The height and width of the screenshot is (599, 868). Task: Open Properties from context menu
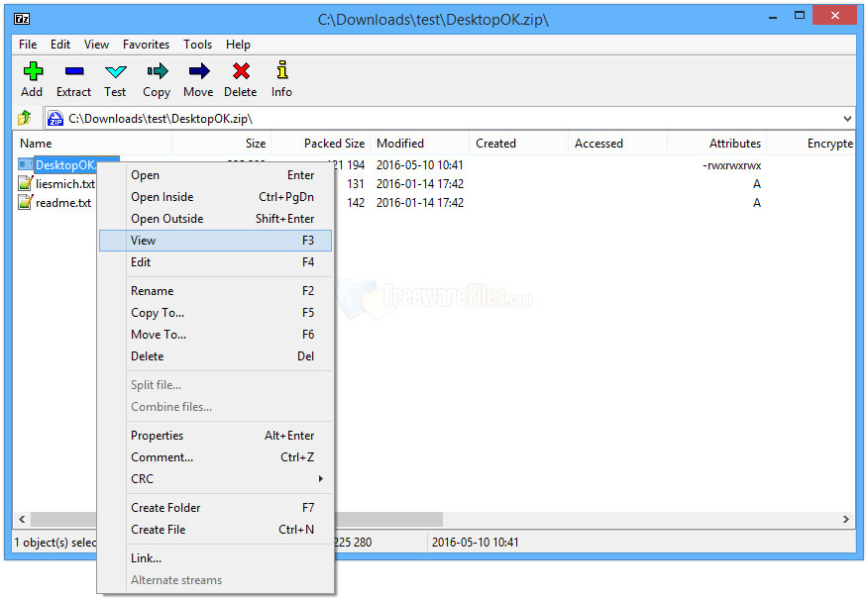point(216,436)
